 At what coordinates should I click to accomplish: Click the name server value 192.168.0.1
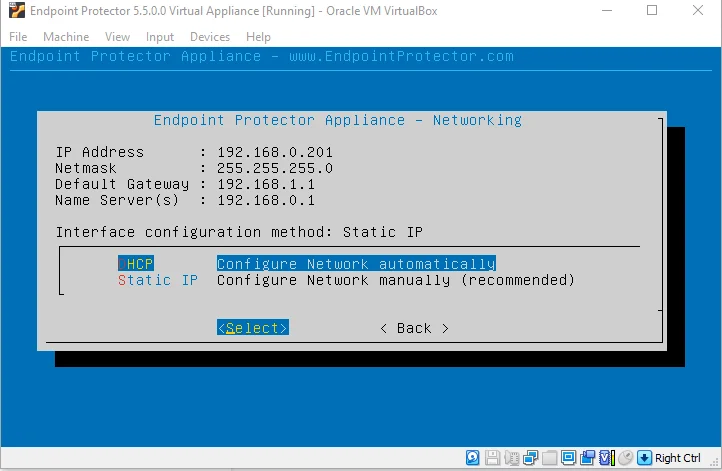266,200
